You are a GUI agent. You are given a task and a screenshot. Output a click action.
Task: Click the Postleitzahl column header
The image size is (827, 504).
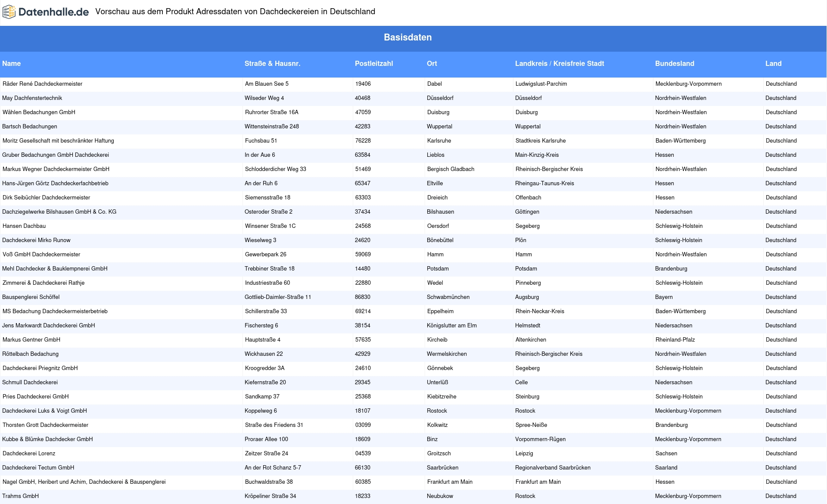[374, 64]
